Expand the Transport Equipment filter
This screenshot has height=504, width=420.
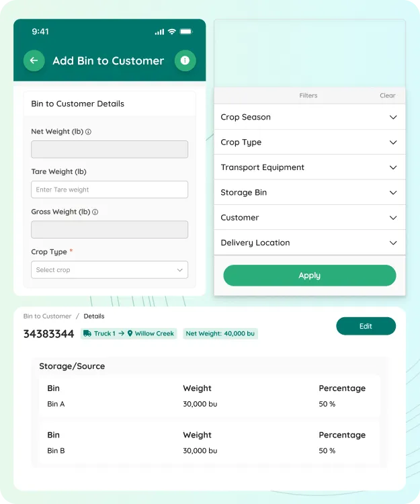point(393,167)
